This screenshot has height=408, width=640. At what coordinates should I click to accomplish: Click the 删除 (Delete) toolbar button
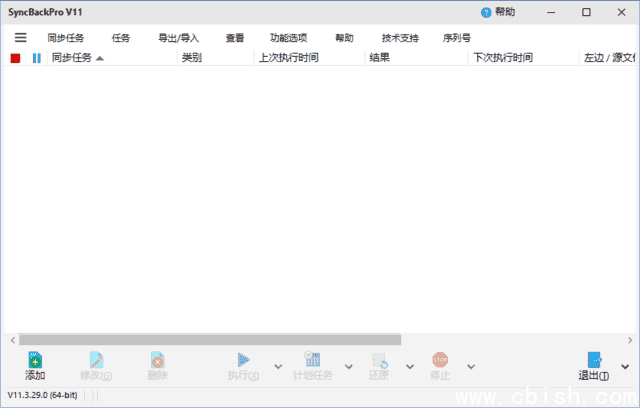point(158,366)
